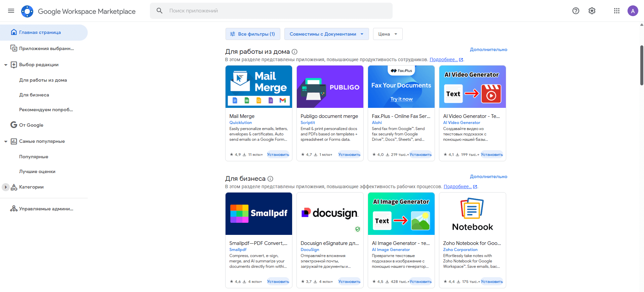Click the Приложения выбранн... sidebar icon

[14, 48]
